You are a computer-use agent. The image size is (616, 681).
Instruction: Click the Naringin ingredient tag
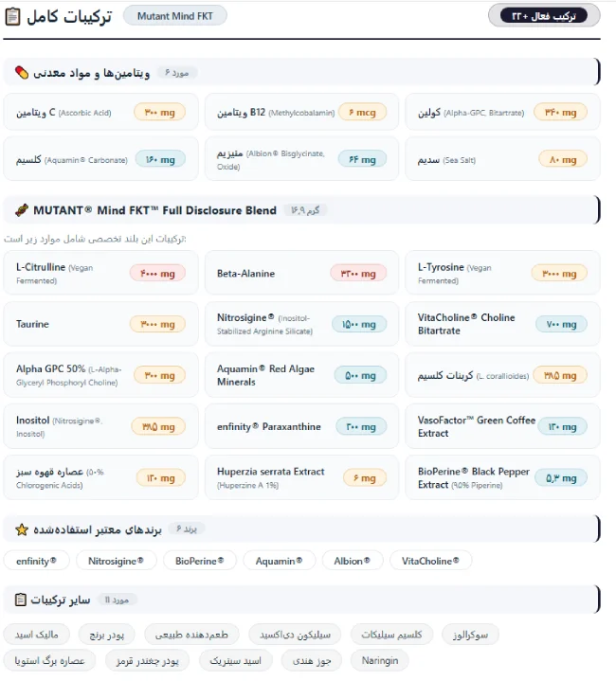[380, 660]
